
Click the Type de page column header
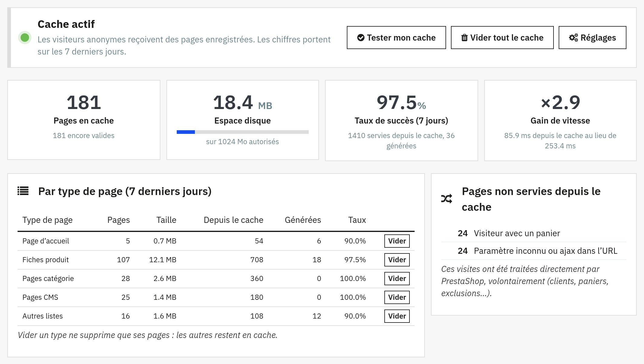[48, 220]
